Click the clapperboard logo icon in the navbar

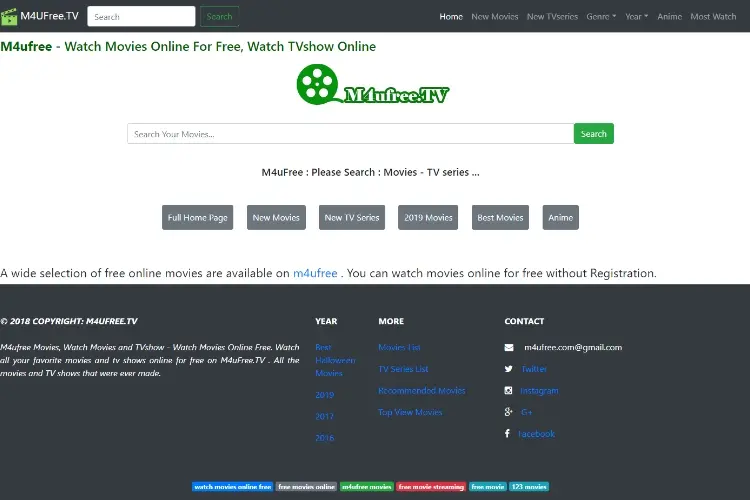[x=9, y=17]
